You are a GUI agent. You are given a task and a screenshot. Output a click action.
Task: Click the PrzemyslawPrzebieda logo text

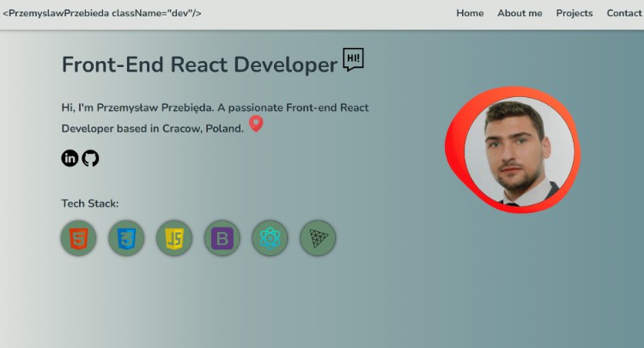pos(102,14)
